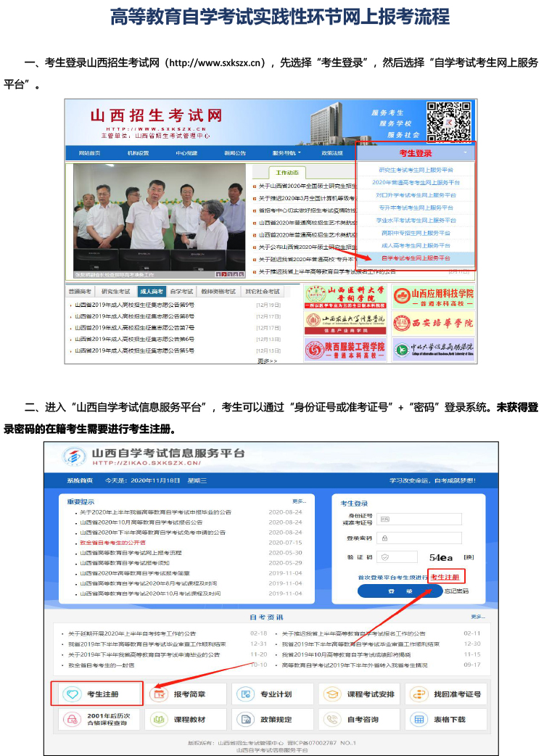Click the calendar icon beside 报考简章
This screenshot has height=756, width=544.
coord(159,694)
